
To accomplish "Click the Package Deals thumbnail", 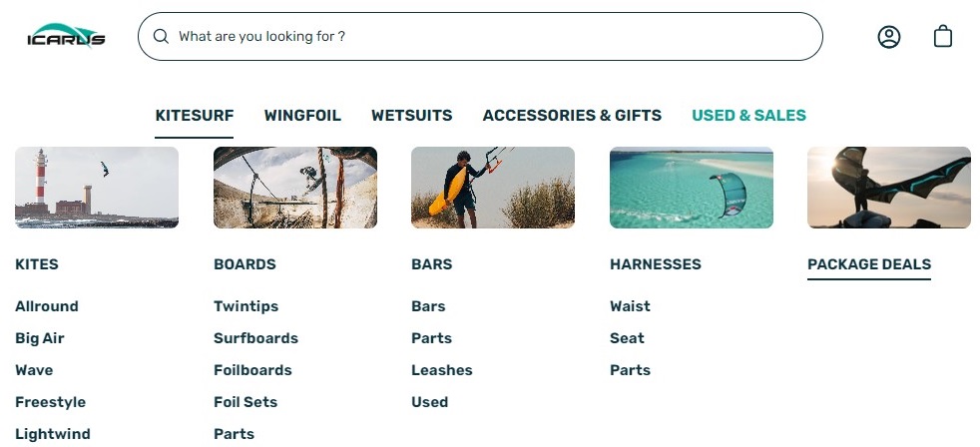I will pyautogui.click(x=888, y=188).
